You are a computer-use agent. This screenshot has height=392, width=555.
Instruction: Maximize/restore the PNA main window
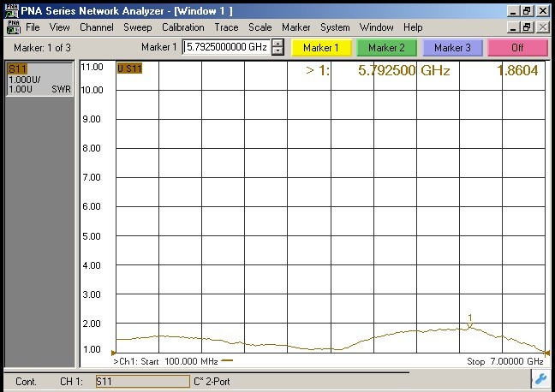coord(528,11)
